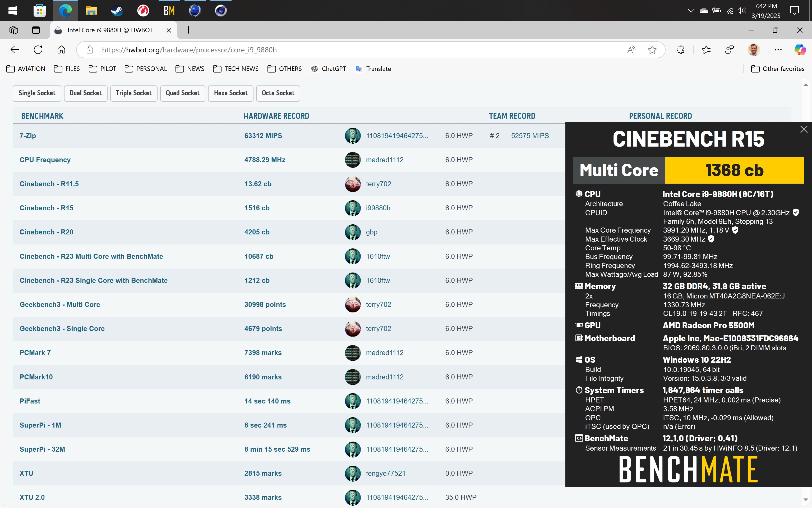Viewport: 812px width, 508px height.
Task: Open Microsoft Store from the taskbar
Action: click(x=39, y=10)
